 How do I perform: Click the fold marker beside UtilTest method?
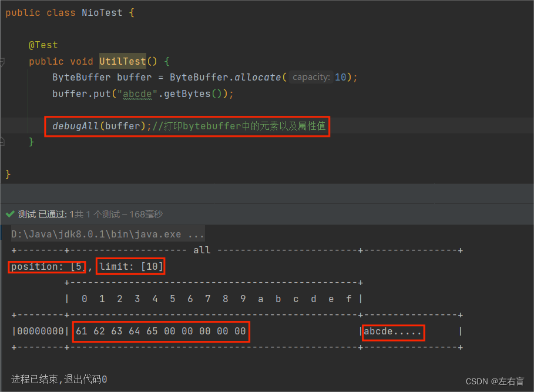[x=2, y=62]
